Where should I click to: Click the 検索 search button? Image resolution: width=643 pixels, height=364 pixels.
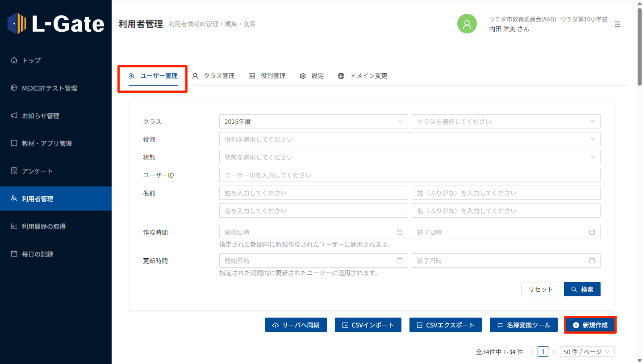coord(582,289)
